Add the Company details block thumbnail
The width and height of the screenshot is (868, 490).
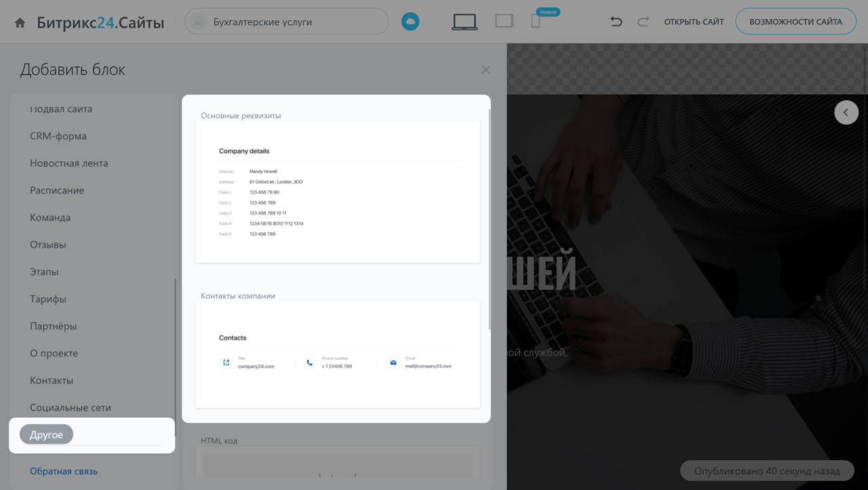338,192
